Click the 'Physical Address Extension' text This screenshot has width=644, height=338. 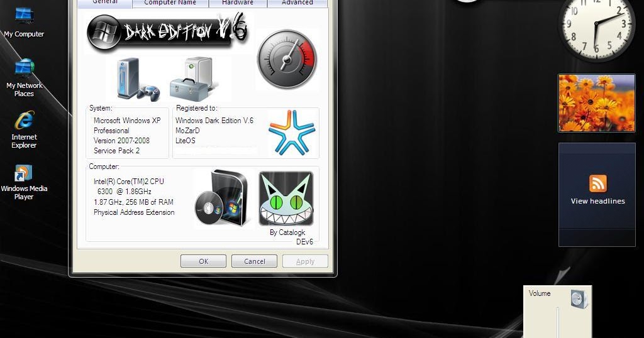tap(134, 212)
